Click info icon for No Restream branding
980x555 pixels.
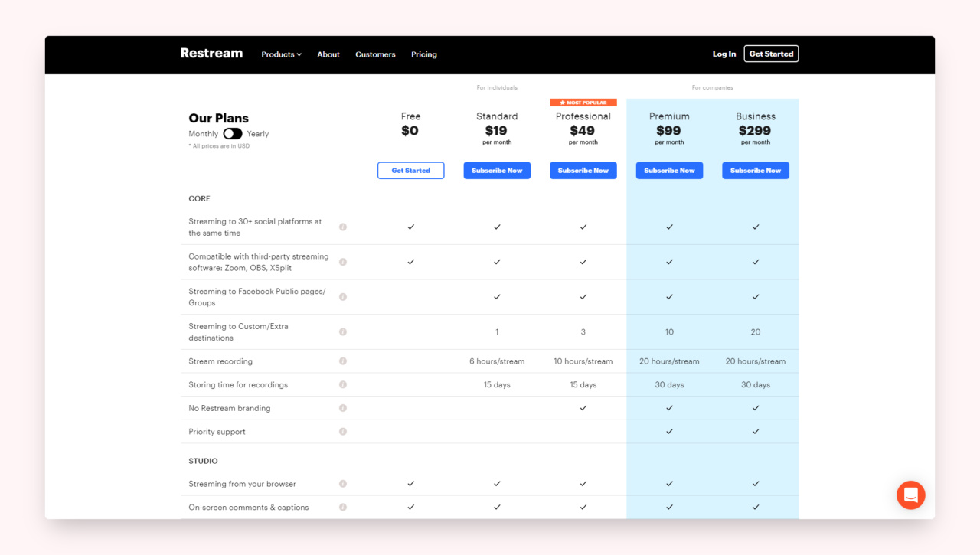pyautogui.click(x=343, y=408)
